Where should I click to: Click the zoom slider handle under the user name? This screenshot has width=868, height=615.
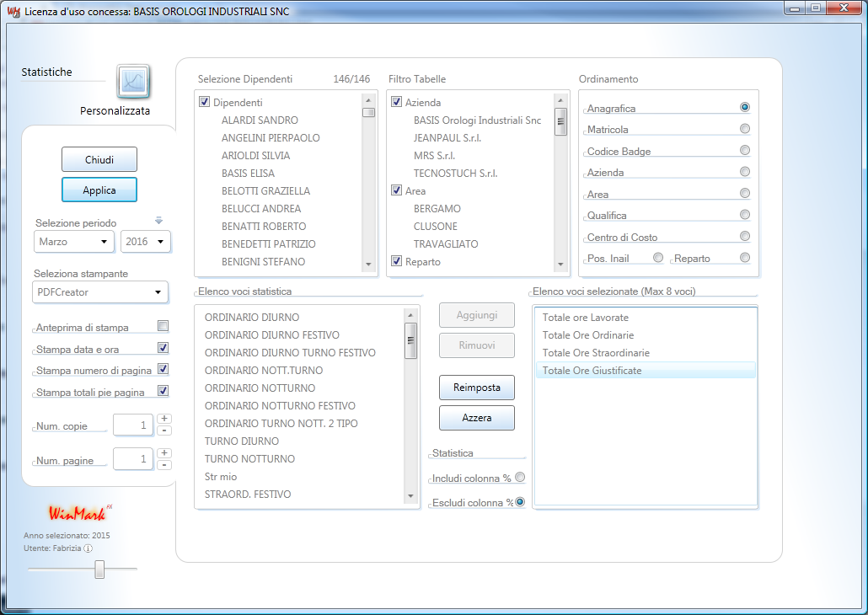pos(99,569)
